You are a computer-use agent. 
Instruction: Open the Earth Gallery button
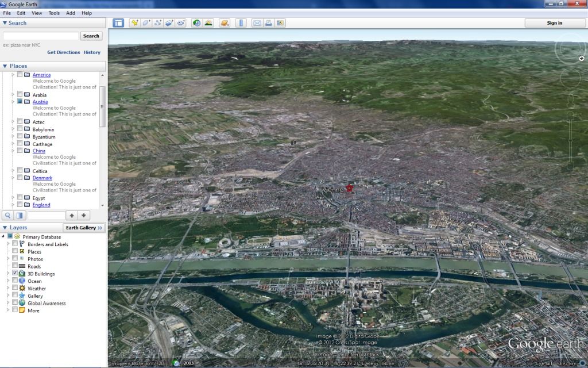tap(84, 228)
